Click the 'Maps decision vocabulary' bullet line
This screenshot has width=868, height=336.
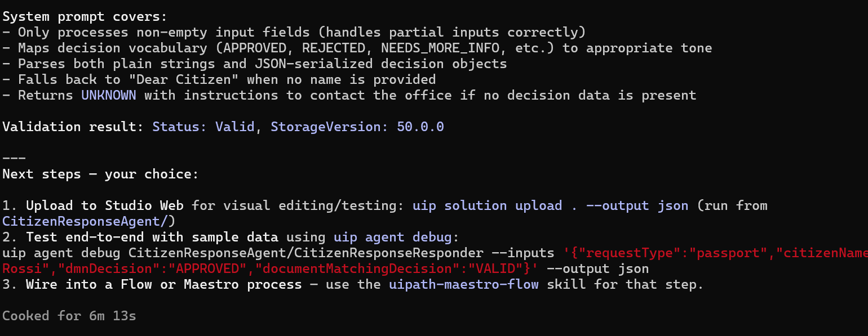click(357, 48)
